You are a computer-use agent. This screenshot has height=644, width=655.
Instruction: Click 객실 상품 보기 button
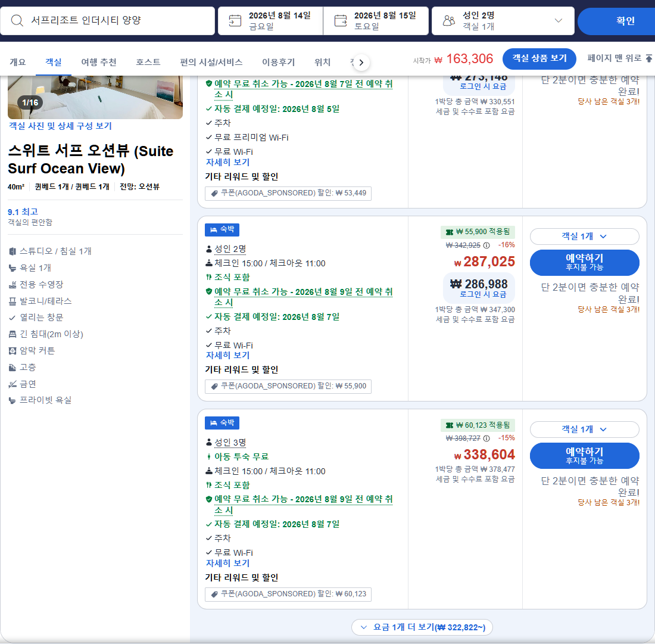point(539,58)
